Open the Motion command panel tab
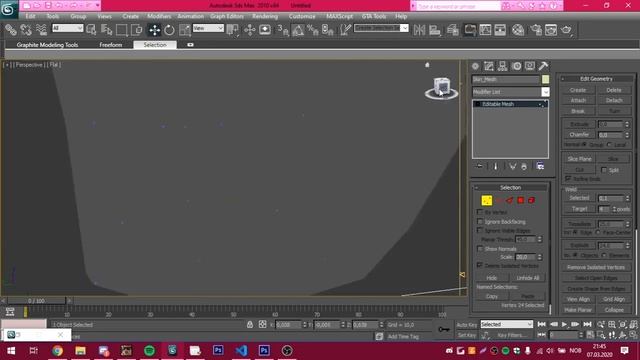 point(516,66)
